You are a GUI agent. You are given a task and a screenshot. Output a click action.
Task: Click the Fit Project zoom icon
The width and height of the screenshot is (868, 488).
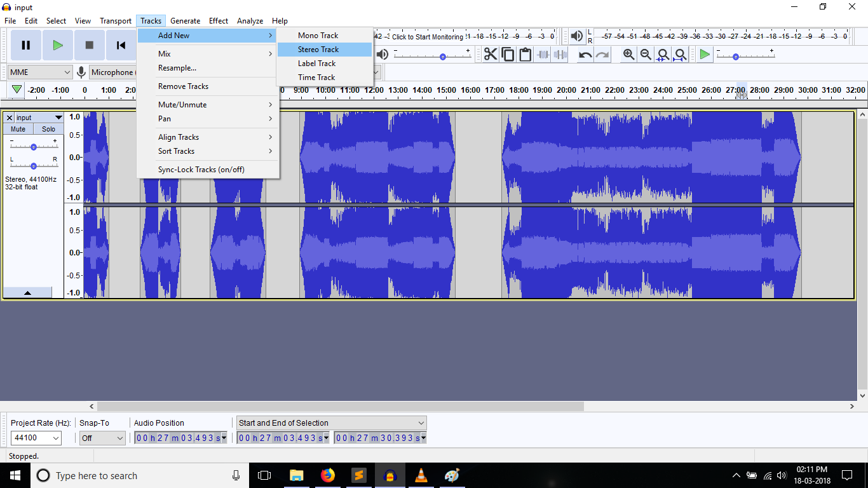click(x=680, y=55)
